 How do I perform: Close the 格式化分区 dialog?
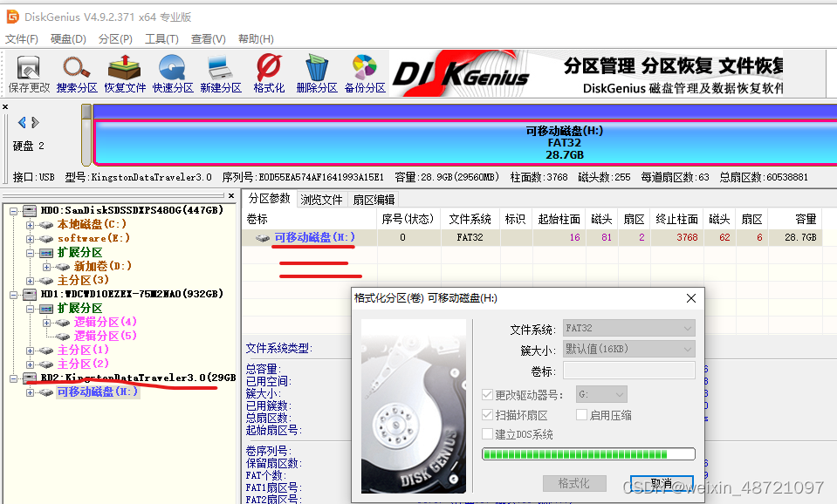tap(690, 298)
